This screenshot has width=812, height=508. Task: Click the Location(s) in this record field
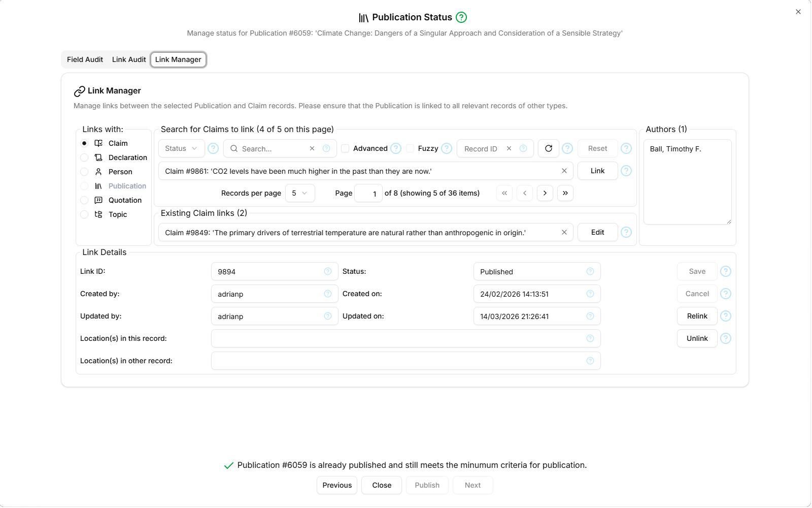pos(405,338)
